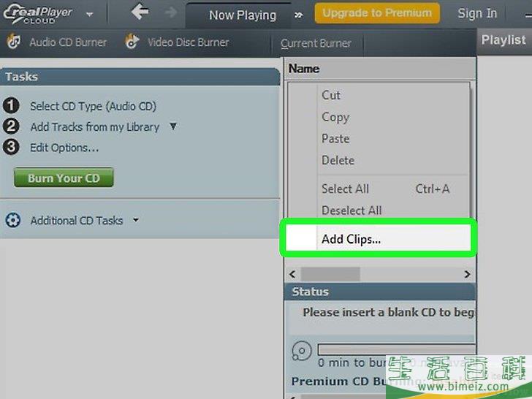The image size is (532, 399).
Task: Click the scroll right arrow under track list
Action: pos(467,274)
